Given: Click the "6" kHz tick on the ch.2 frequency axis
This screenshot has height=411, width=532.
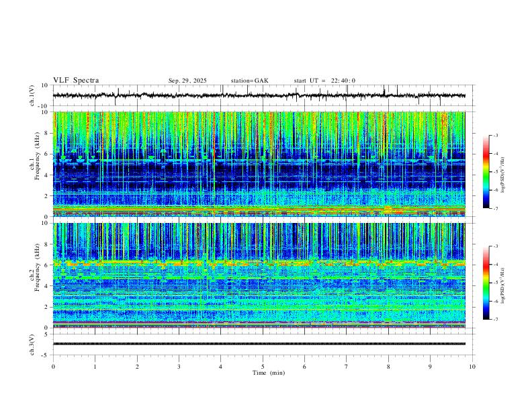Looking at the screenshot, I should [47, 265].
